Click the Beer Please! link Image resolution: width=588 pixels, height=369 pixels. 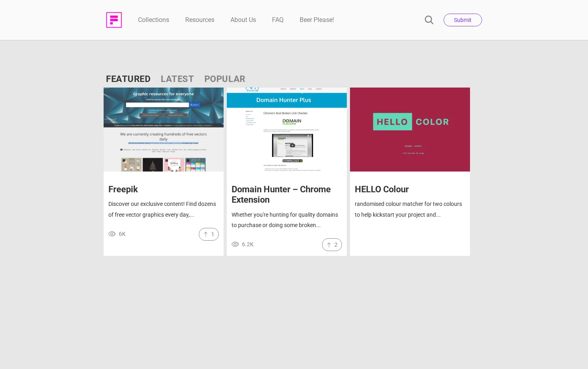(x=317, y=20)
